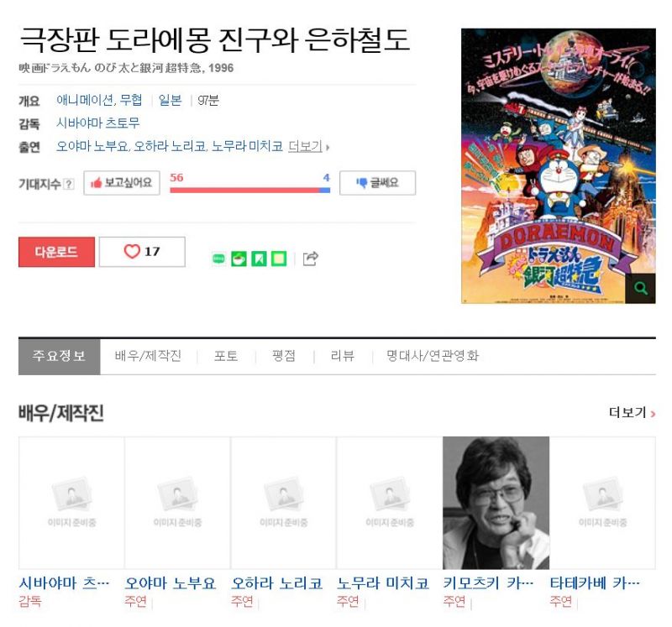Open the 애니메이션 genre link
The height and width of the screenshot is (627, 672).
coord(86,100)
